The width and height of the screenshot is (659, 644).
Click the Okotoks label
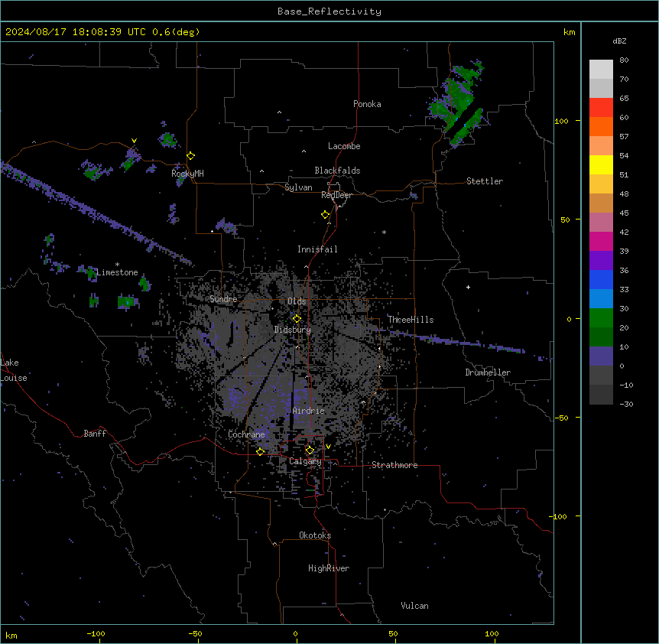315,535
